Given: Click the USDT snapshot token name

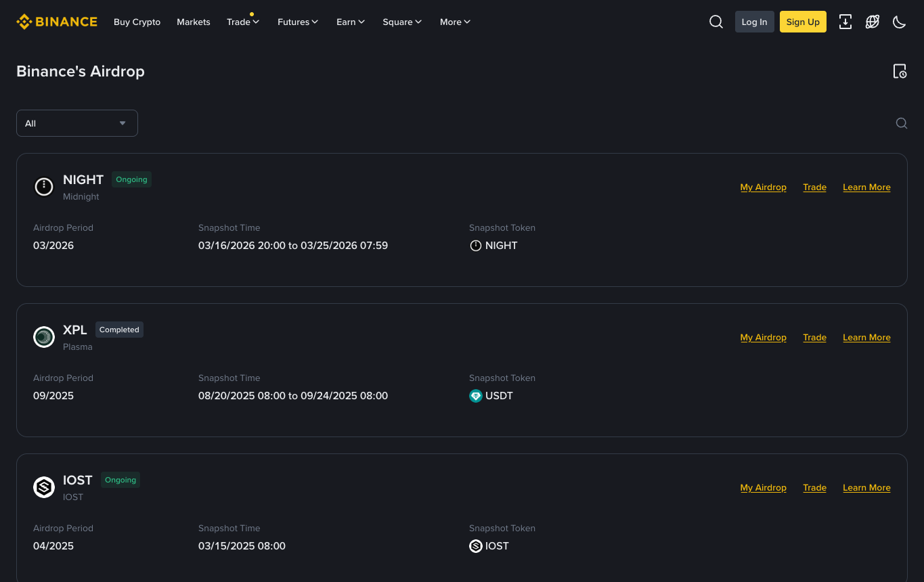Looking at the screenshot, I should (500, 396).
